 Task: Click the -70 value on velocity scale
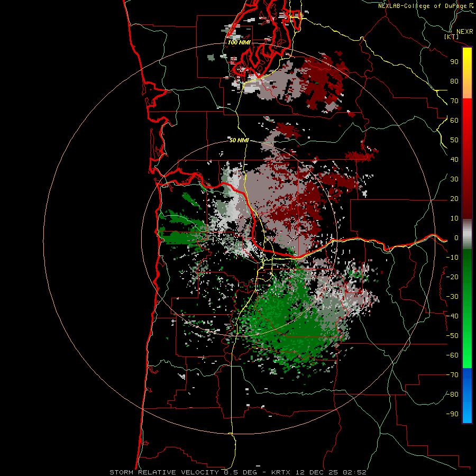(452, 375)
